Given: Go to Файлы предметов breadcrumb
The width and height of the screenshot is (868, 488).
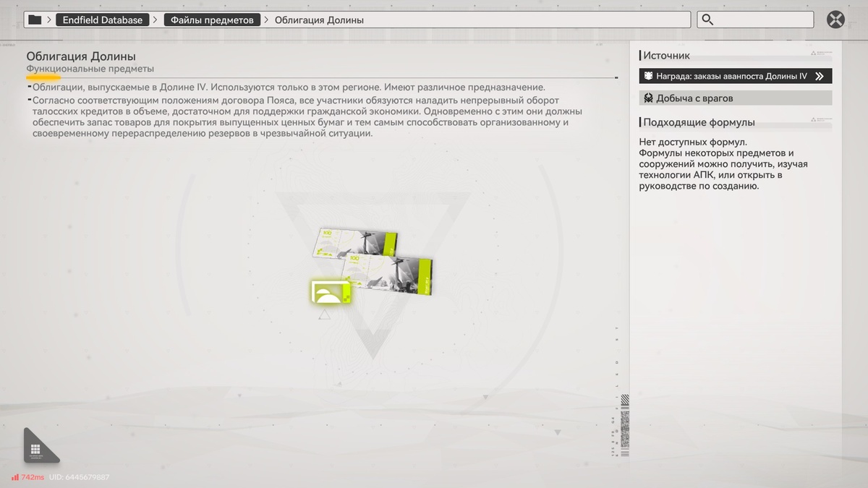Looking at the screenshot, I should 213,20.
